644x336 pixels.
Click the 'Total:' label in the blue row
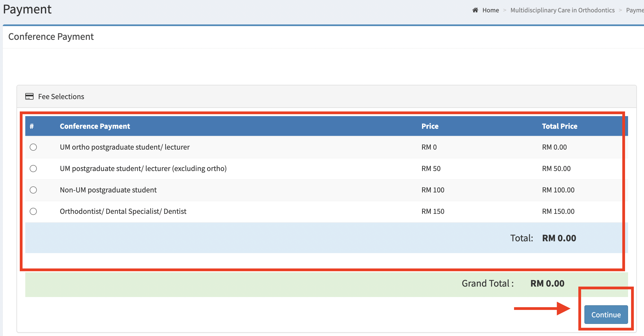tap(522, 238)
